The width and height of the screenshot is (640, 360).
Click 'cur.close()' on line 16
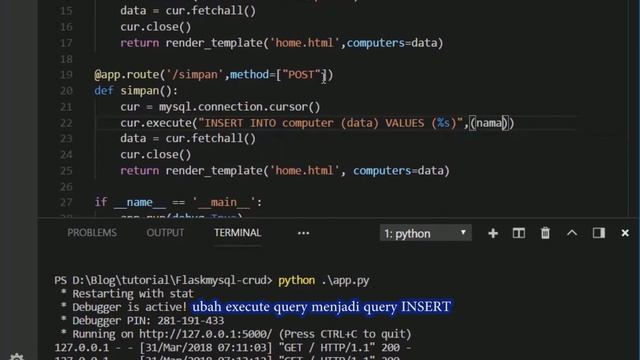[x=156, y=27]
